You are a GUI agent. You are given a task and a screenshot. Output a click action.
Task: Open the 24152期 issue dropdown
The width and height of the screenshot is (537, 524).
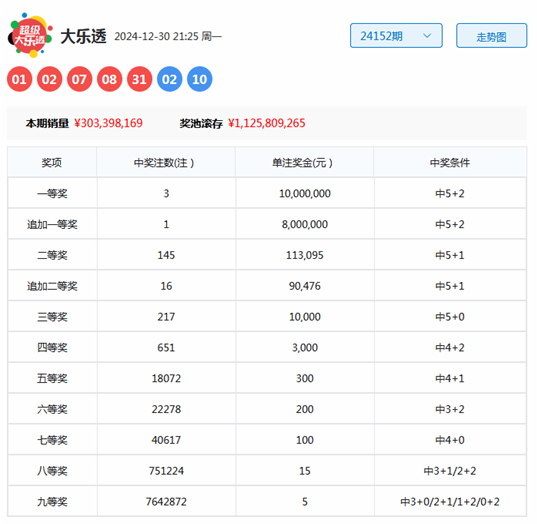click(x=396, y=36)
